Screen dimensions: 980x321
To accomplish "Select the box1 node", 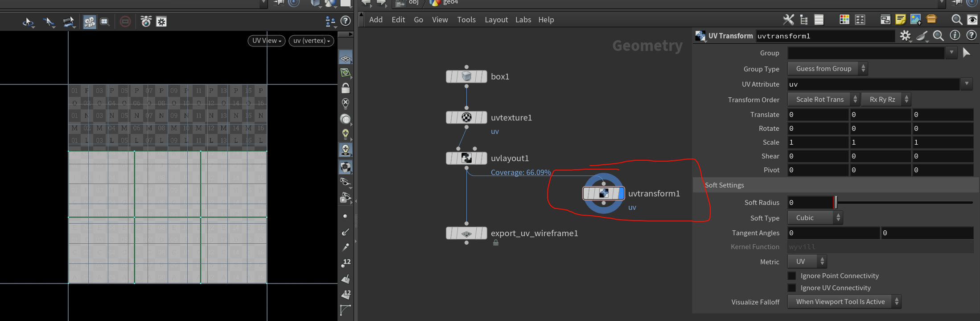I will point(466,76).
